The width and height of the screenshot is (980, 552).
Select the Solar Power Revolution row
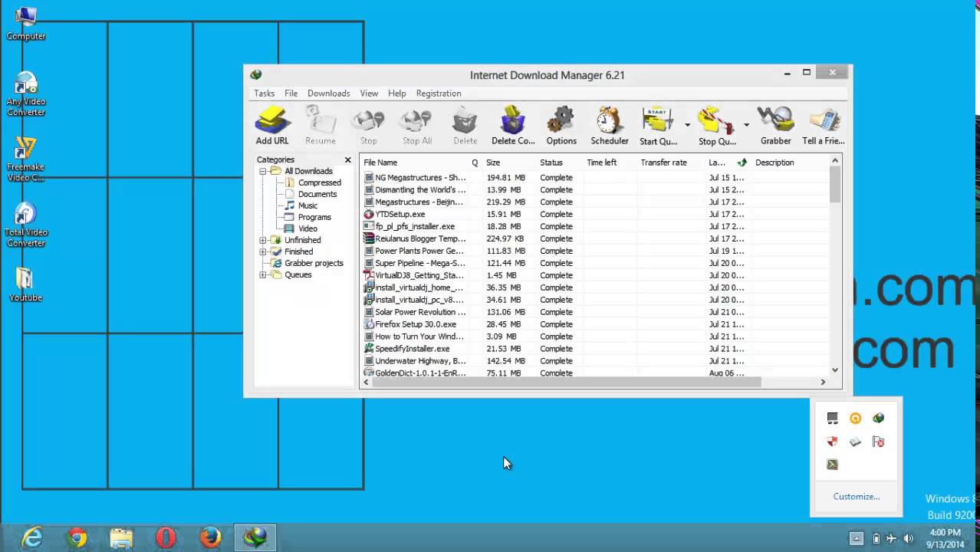tap(594, 312)
